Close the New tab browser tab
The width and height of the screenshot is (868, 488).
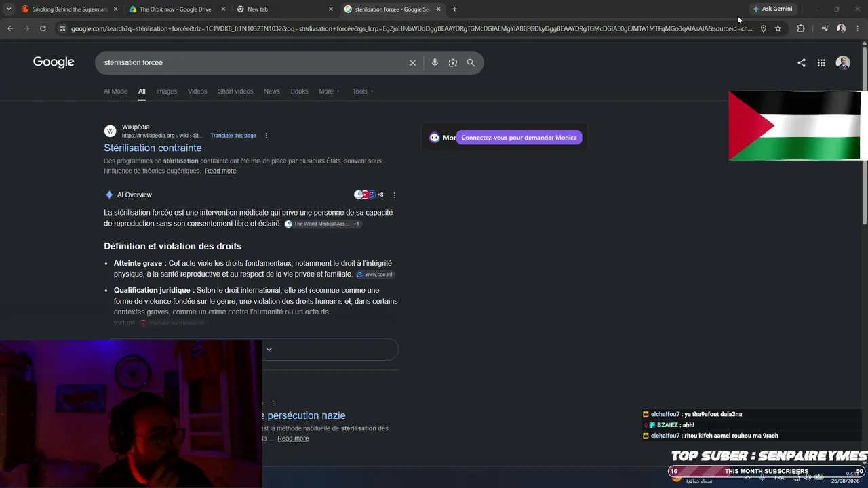coord(331,9)
